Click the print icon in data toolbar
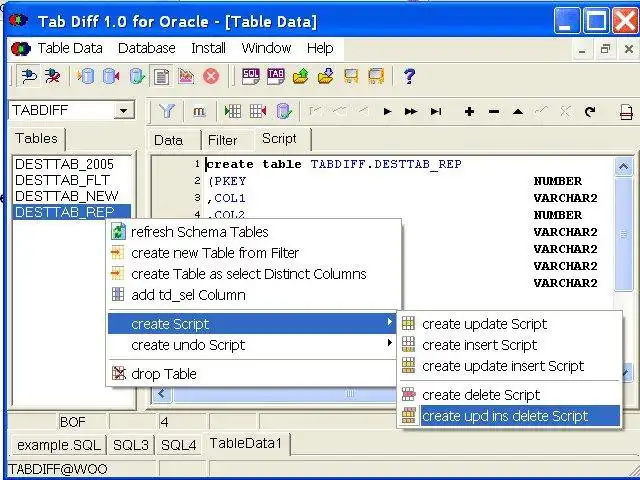Viewport: 640px width, 480px height. [x=626, y=111]
